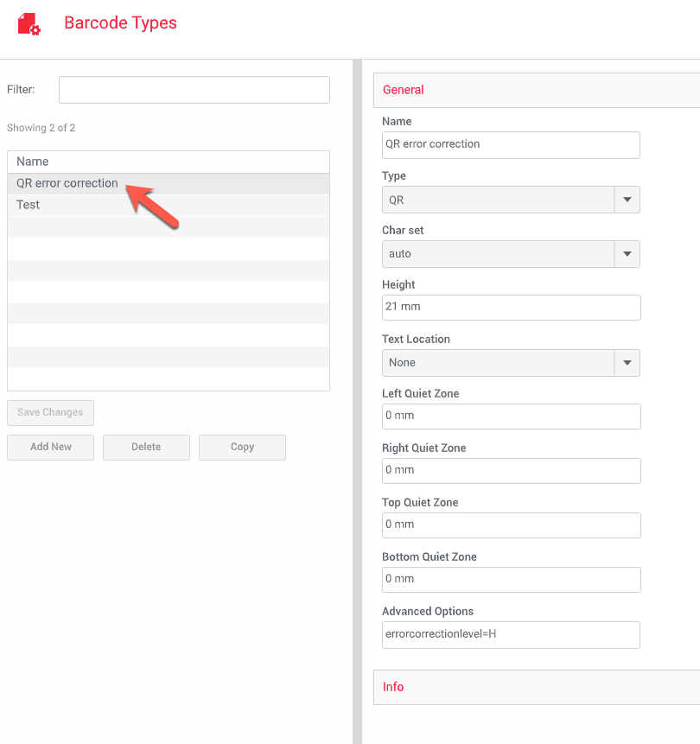Select the QR error correction row
This screenshot has height=744, width=700.
tap(67, 183)
